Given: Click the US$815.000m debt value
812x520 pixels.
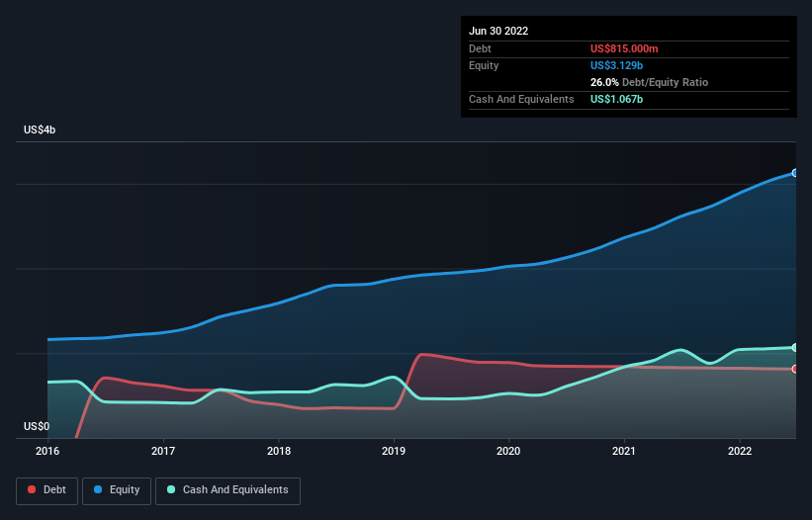Looking at the screenshot, I should pyautogui.click(x=624, y=48).
